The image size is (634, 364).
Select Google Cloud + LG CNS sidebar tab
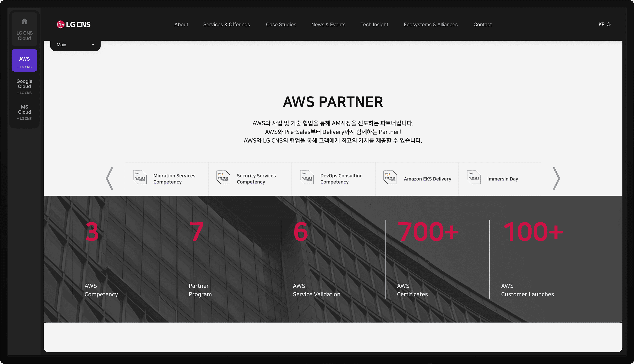pos(24,87)
